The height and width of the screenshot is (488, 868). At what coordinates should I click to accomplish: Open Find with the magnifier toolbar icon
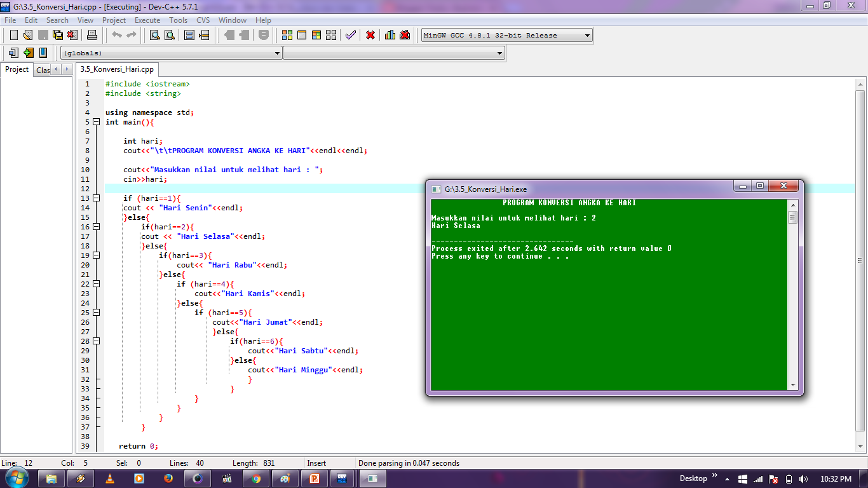(x=154, y=35)
